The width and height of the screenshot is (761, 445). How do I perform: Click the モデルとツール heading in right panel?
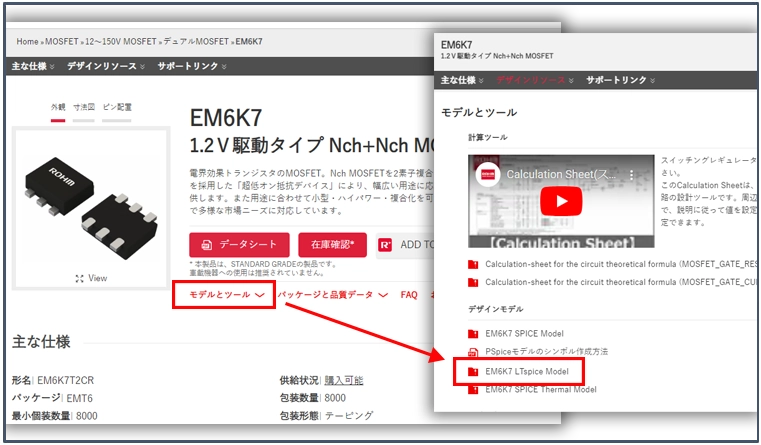479,113
